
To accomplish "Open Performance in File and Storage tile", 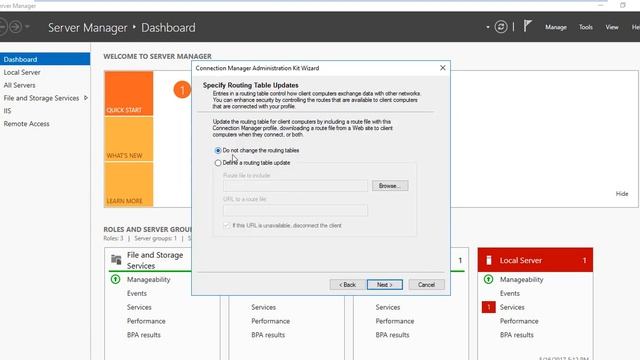I will pyautogui.click(x=146, y=321).
